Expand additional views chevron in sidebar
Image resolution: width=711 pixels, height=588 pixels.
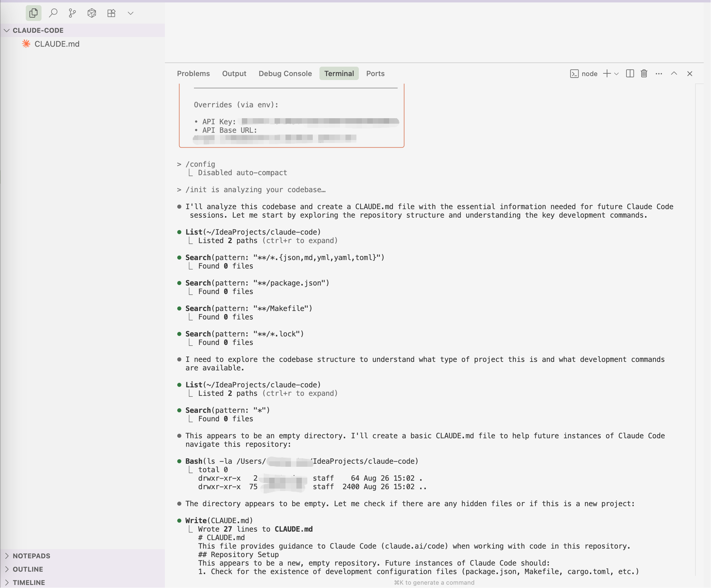tap(131, 13)
